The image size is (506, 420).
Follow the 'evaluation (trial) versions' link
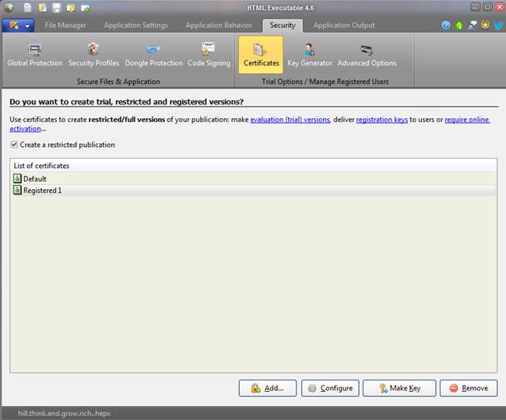[x=290, y=120]
